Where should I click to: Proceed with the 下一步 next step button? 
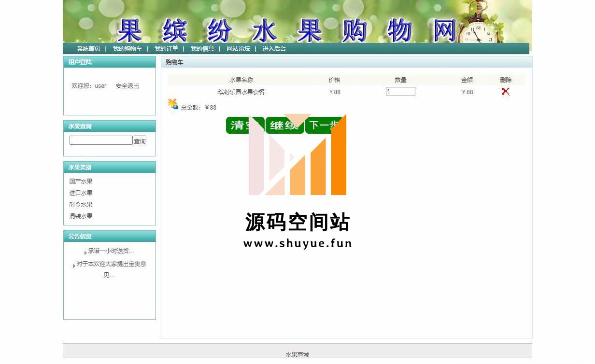click(x=325, y=126)
